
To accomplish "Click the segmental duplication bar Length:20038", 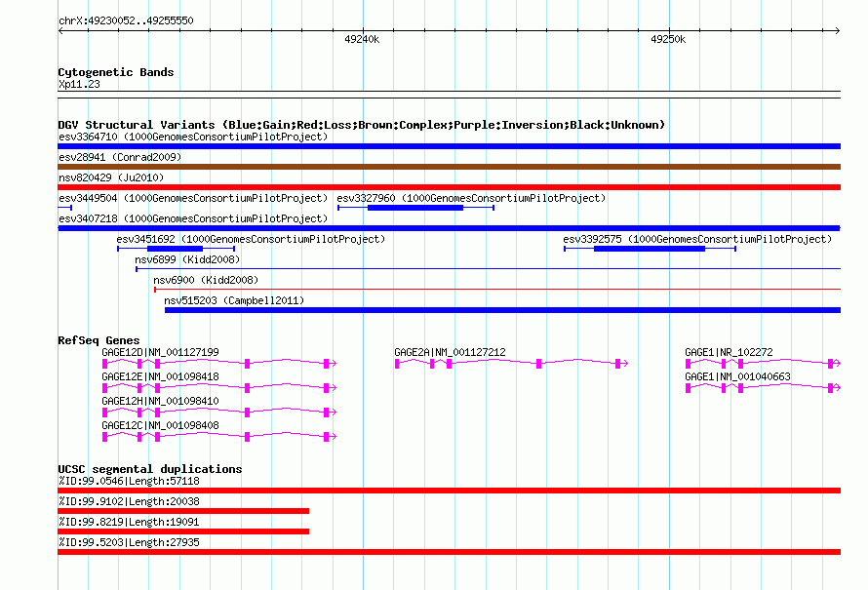I will (183, 511).
